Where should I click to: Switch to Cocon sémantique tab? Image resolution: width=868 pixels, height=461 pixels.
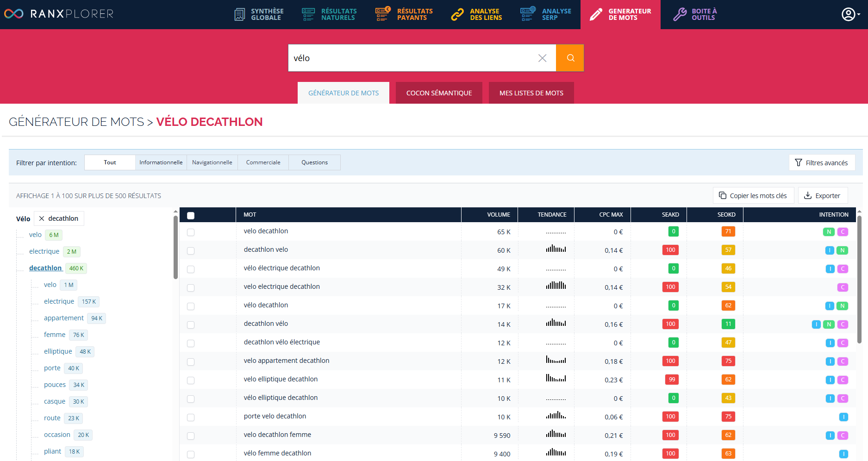click(x=439, y=93)
